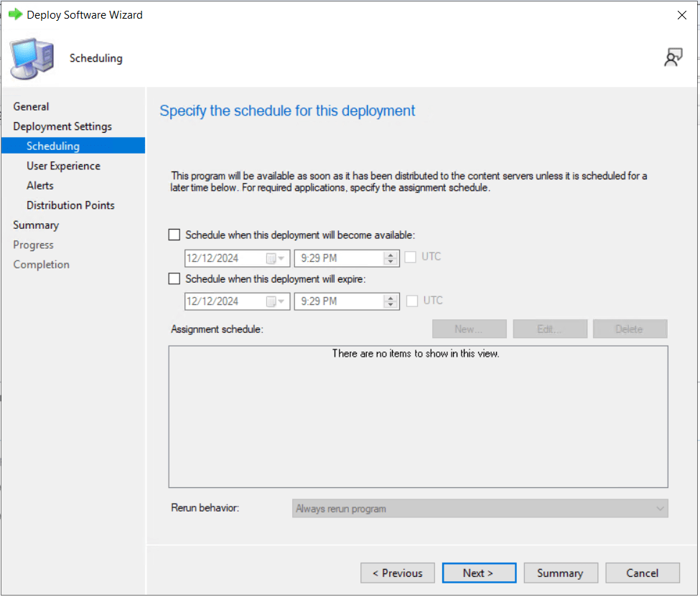Image resolution: width=700 pixels, height=597 pixels.
Task: Cancel the Deploy Software Wizard
Action: (x=642, y=573)
